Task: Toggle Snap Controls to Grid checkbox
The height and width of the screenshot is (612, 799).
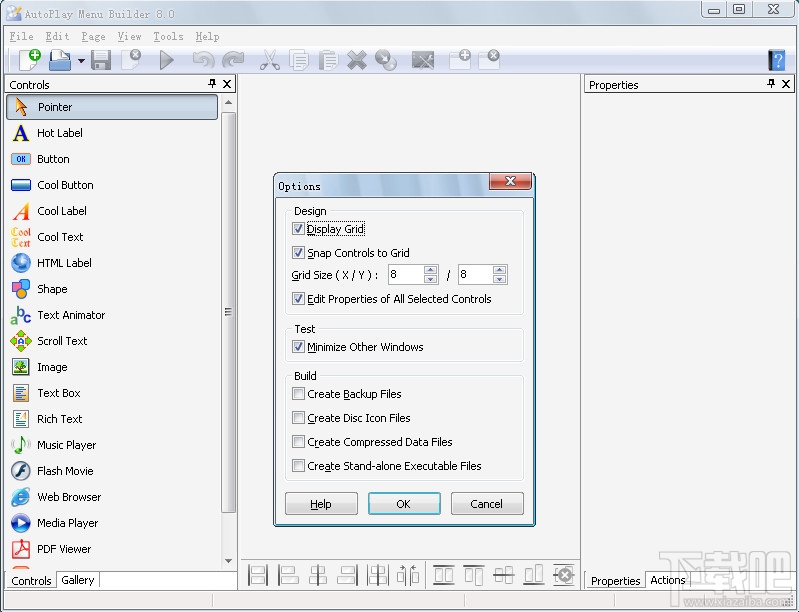Action: [298, 253]
